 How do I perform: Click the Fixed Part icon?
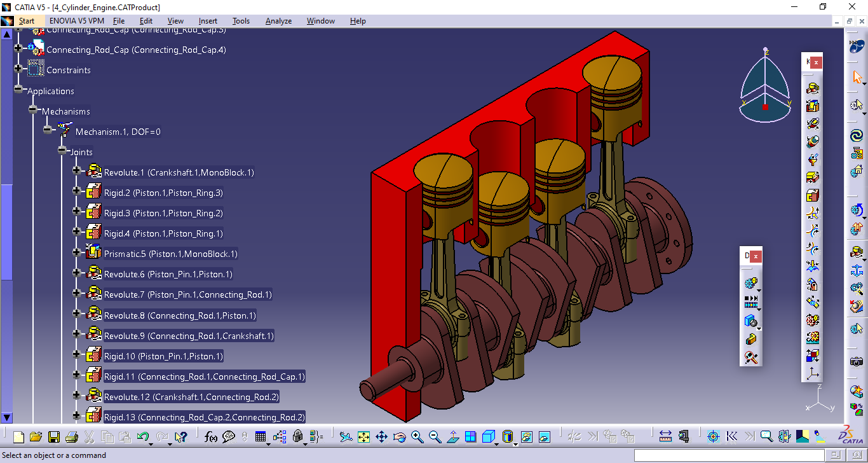coord(856,270)
